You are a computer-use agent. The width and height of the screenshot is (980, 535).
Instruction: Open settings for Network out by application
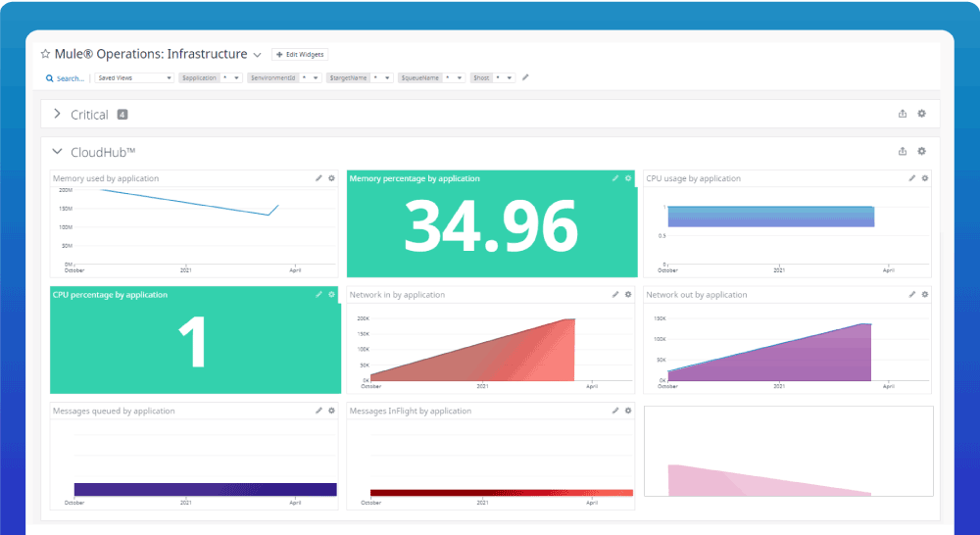tap(925, 294)
